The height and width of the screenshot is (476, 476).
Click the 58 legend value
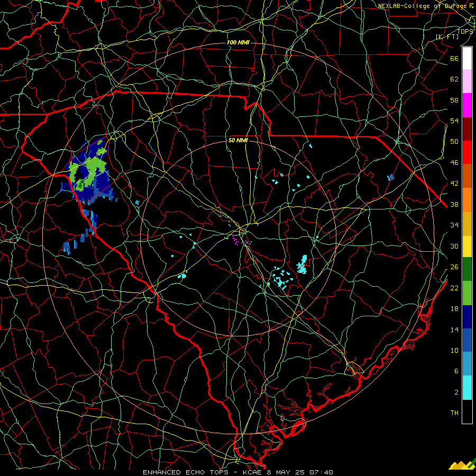point(454,100)
